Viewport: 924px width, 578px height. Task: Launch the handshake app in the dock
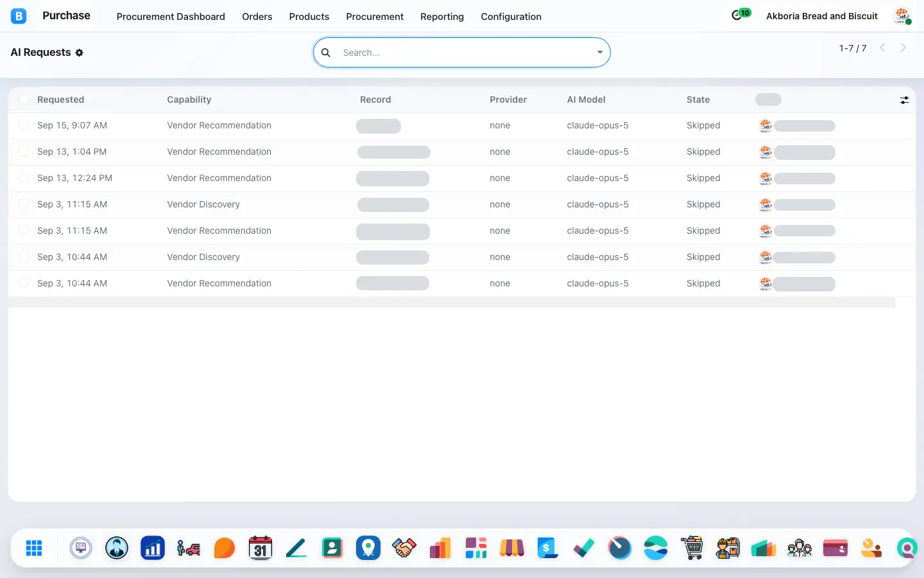404,548
